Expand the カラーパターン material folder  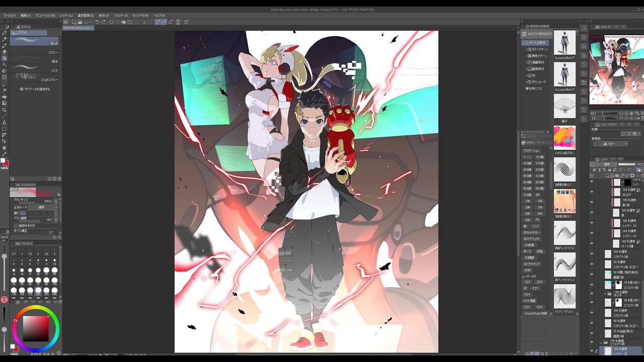(527, 49)
